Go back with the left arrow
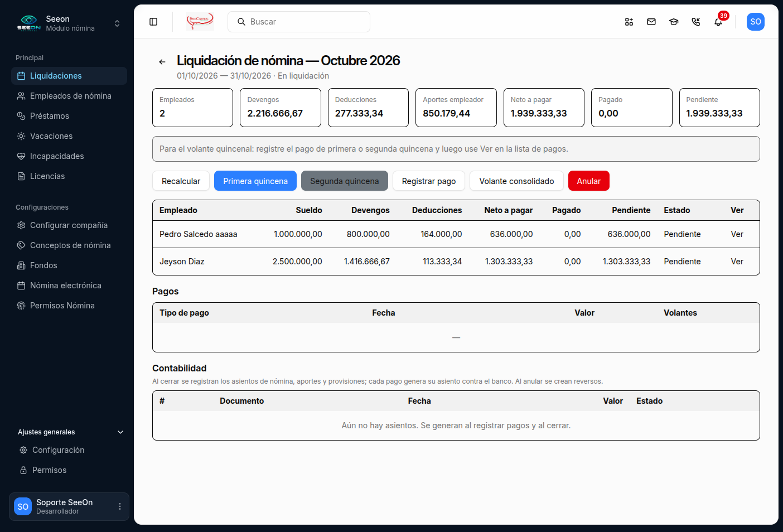 pos(162,62)
